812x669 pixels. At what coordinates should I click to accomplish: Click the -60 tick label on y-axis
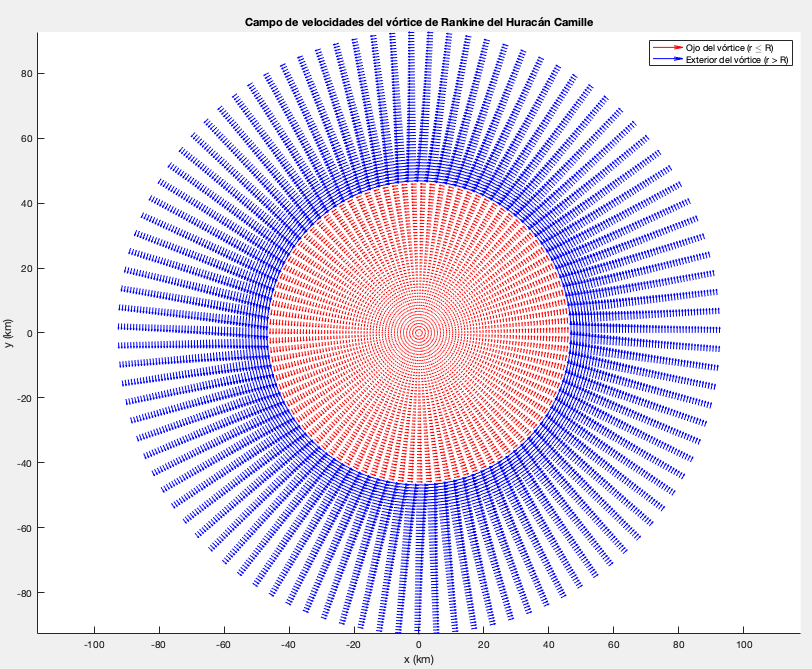click(24, 528)
